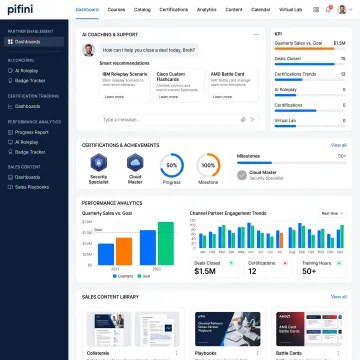
Task: Click the red trend icon on Certifications card
Action: coord(285,263)
